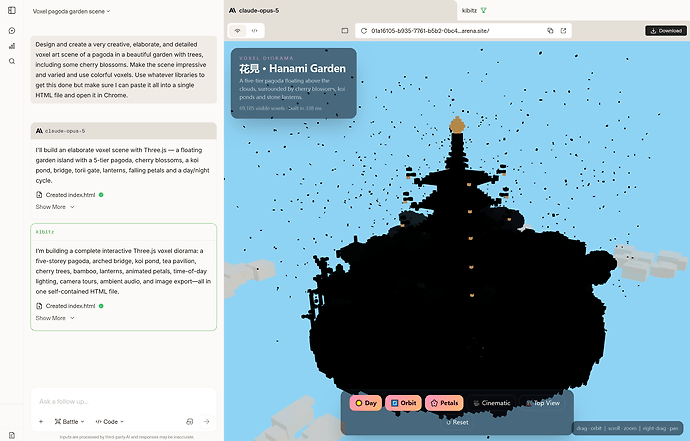Select the eye preview view toggle

238,31
